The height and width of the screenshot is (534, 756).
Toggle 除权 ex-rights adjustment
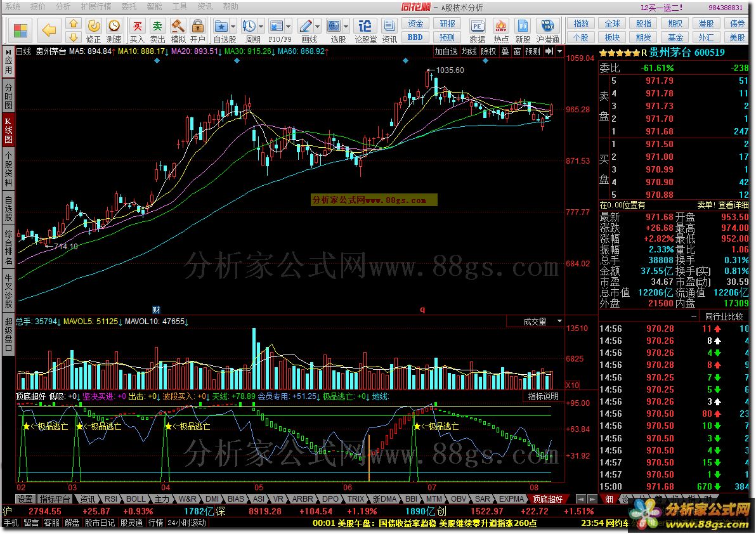488,51
